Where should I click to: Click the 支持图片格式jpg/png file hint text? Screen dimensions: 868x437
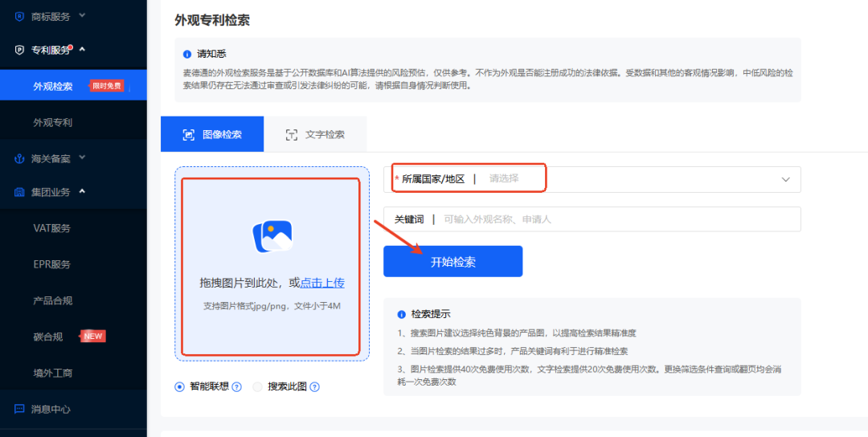coord(272,306)
